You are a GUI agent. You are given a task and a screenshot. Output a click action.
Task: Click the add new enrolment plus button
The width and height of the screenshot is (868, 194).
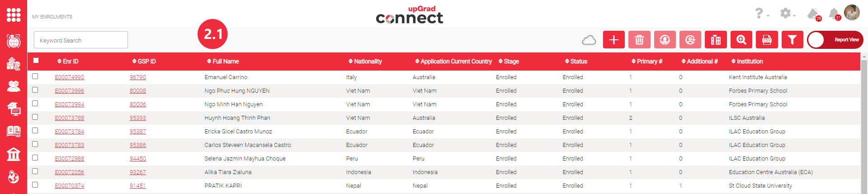[613, 40]
